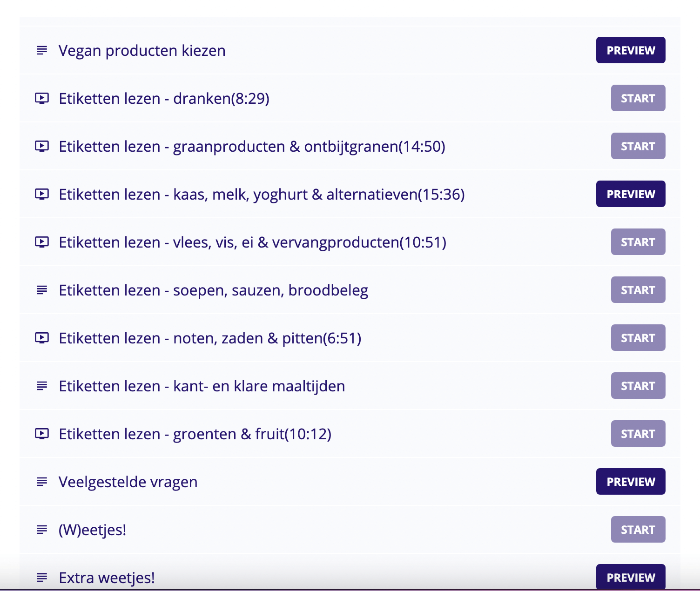Click the video icon next to noten, zaden & pitten
Screen dimensions: 700x591
click(x=42, y=338)
